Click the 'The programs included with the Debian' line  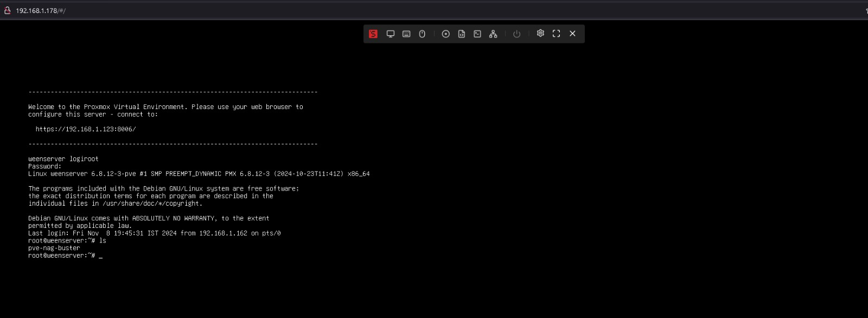click(x=163, y=189)
